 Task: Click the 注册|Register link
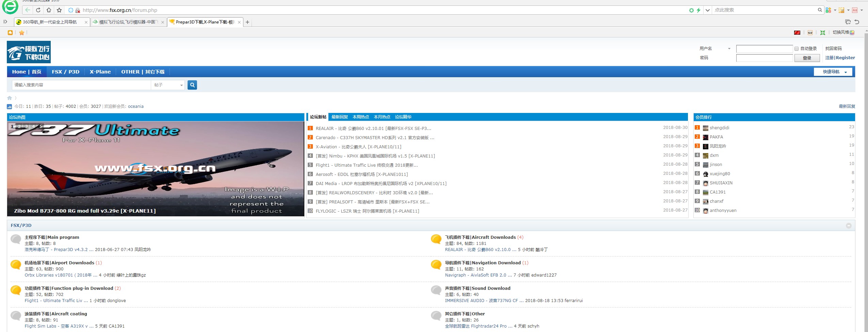tap(840, 58)
